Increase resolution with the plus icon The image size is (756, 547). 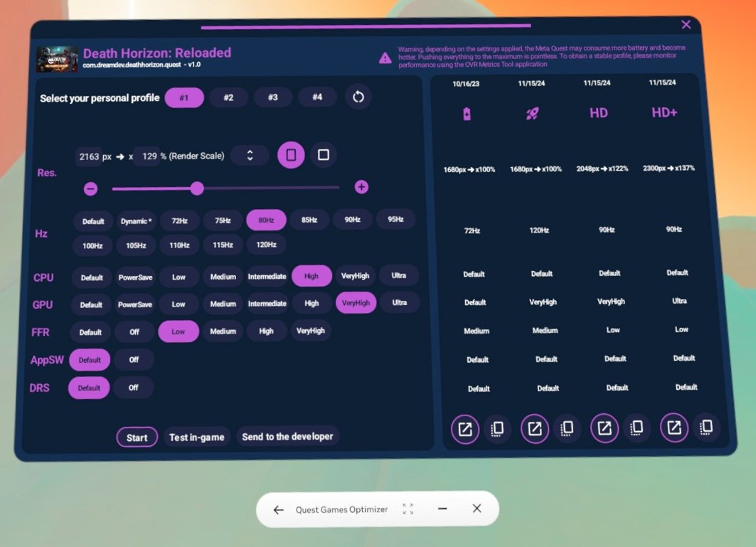(361, 187)
